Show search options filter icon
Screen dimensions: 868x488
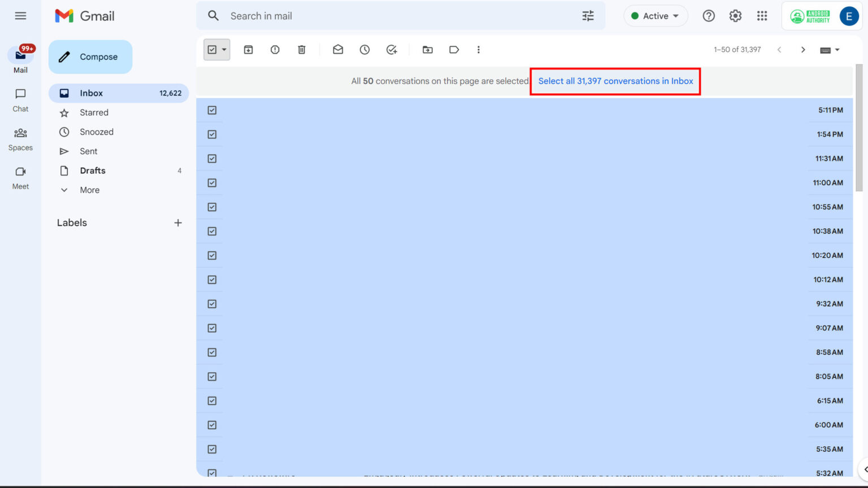pyautogui.click(x=588, y=16)
